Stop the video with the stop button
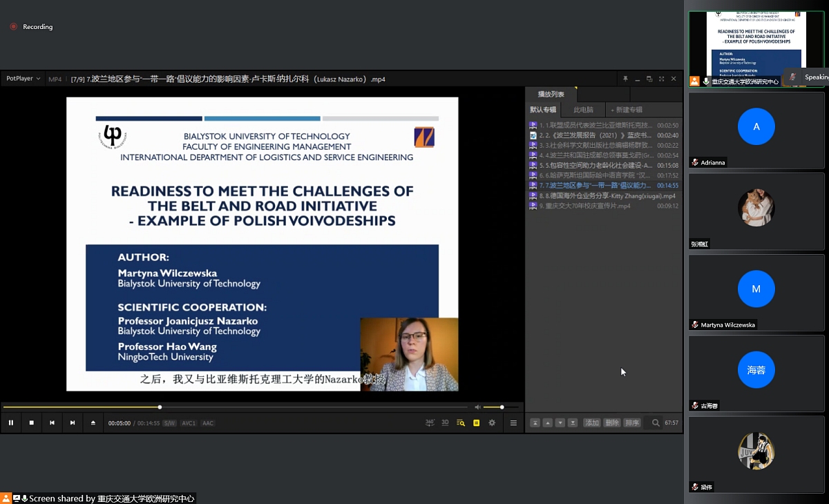Viewport: 829px width, 504px height. (x=31, y=423)
